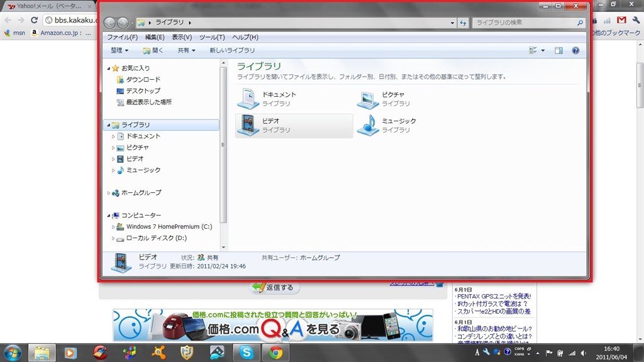Image resolution: width=644 pixels, height=362 pixels.
Task: Click the 返信する reply button
Action: (274, 288)
